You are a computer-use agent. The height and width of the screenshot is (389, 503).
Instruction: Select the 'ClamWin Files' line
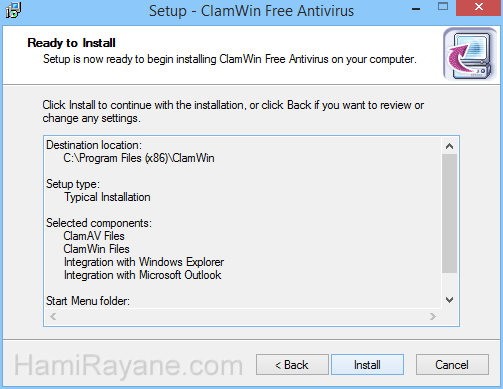[96, 249]
